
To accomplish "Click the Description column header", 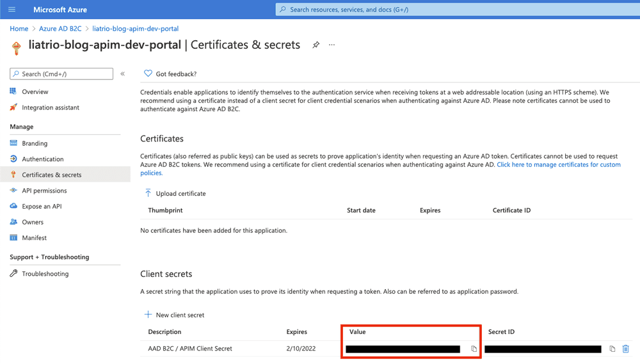I will [x=164, y=332].
